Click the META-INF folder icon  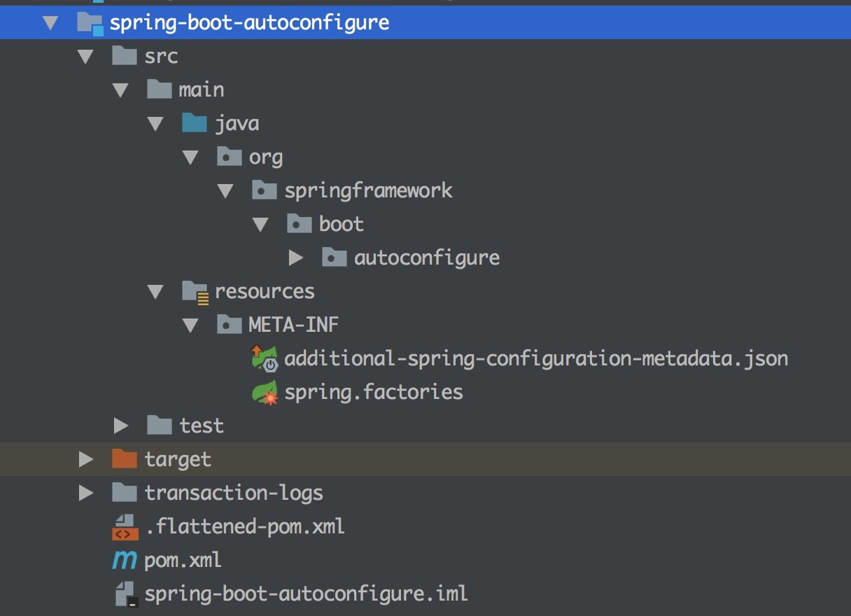[x=229, y=325]
